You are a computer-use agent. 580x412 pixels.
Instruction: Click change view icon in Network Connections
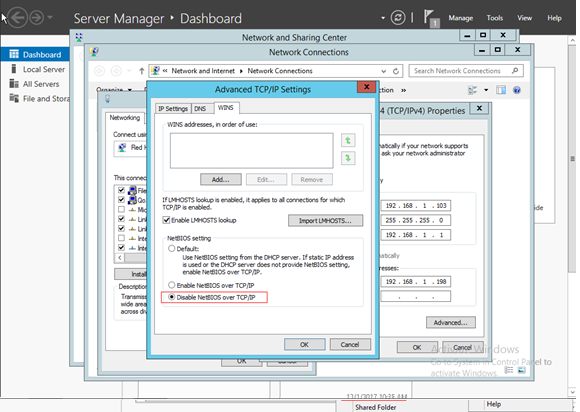click(472, 90)
